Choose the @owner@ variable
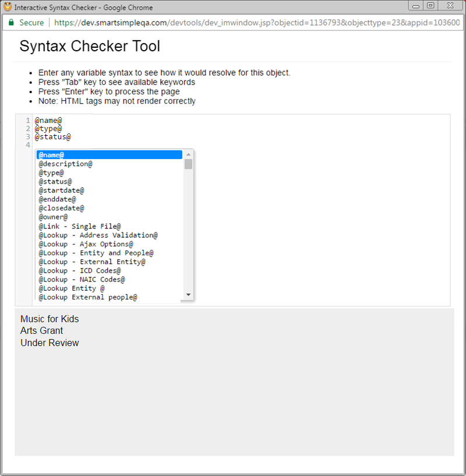 tap(53, 217)
